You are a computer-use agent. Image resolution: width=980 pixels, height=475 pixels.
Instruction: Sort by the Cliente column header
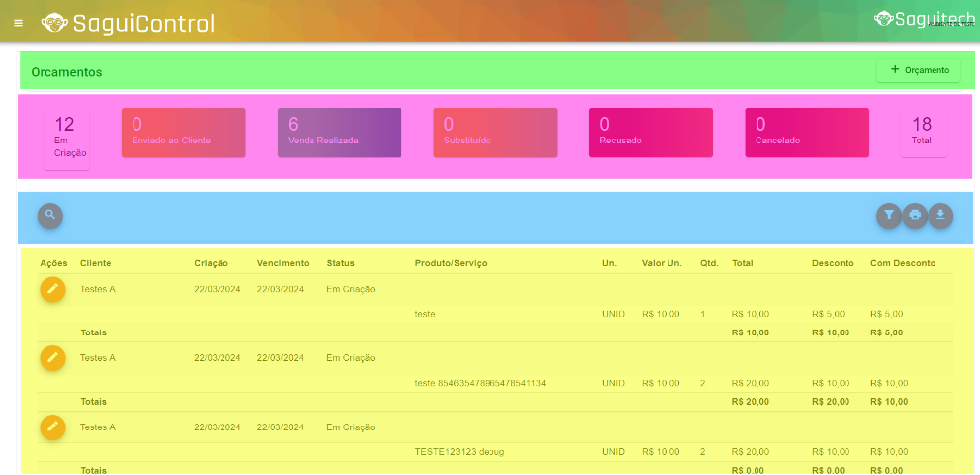(95, 263)
